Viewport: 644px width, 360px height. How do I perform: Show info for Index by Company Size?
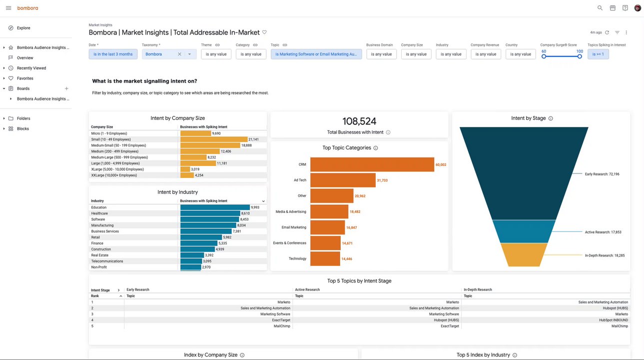coord(242,355)
